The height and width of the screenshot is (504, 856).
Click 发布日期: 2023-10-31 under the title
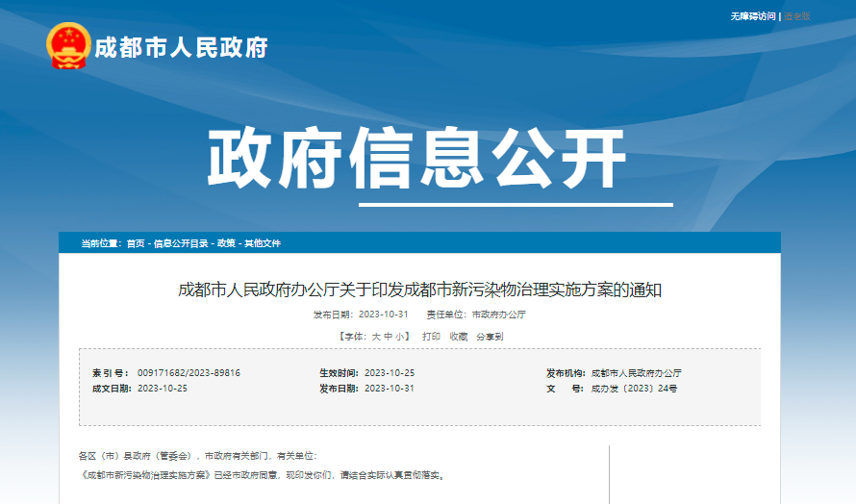pos(361,315)
